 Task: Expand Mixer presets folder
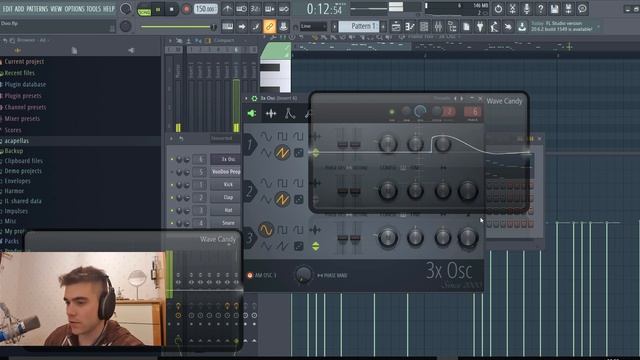(x=22, y=119)
